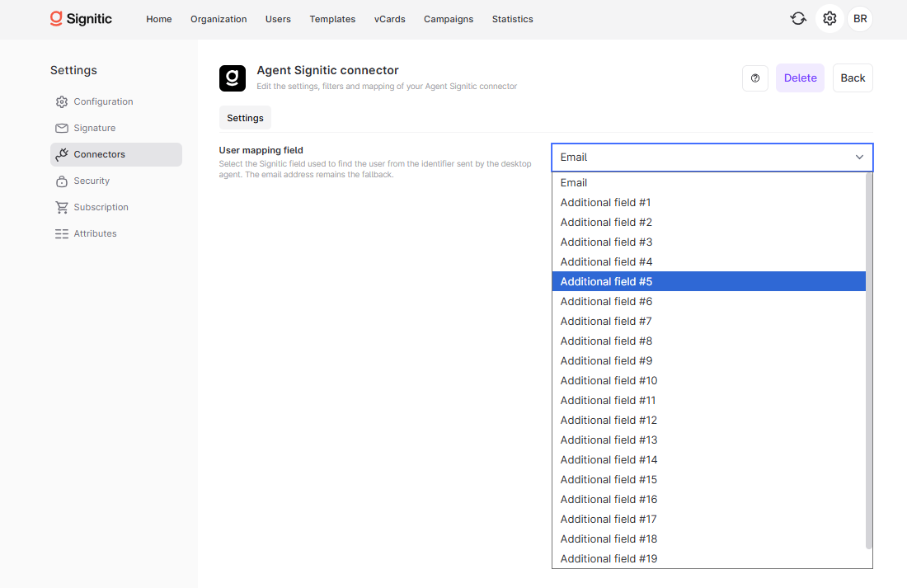The image size is (907, 588).
Task: Click the Subscription cart icon
Action: pos(62,207)
